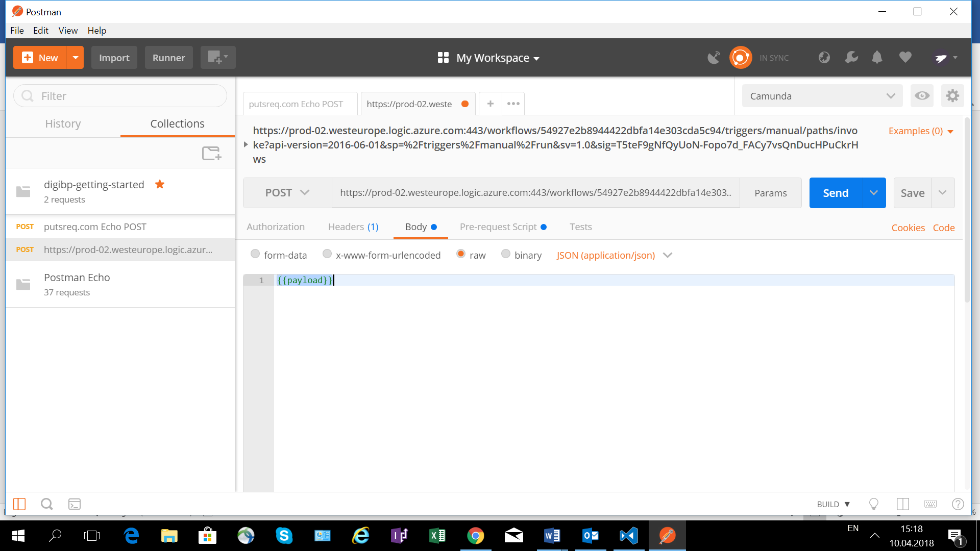Viewport: 980px width, 551px height.
Task: Expand the Camunda environment dropdown
Action: click(x=822, y=96)
